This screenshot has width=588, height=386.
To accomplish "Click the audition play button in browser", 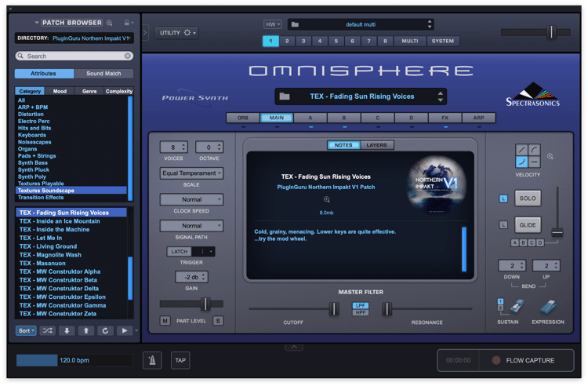I will point(125,330).
